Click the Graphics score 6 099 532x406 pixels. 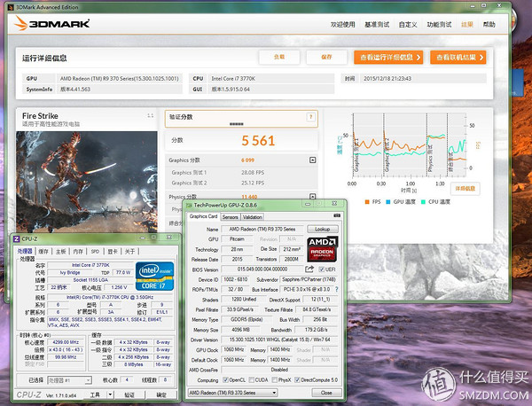(x=247, y=160)
